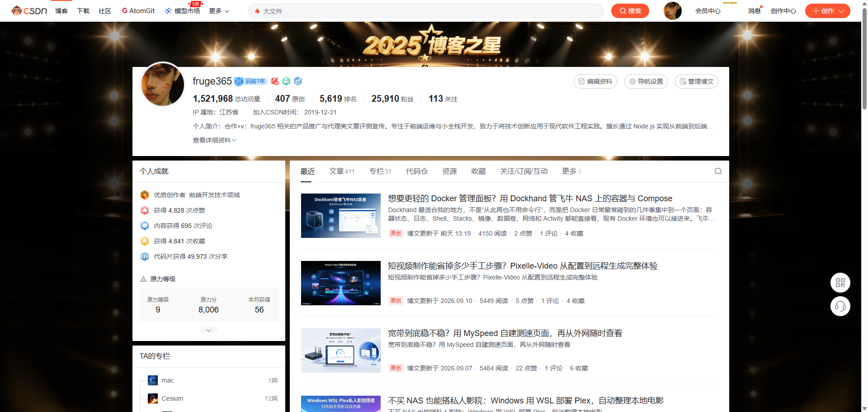Open the 博客 nav item
Viewport: 868px width, 412px height.
click(61, 11)
